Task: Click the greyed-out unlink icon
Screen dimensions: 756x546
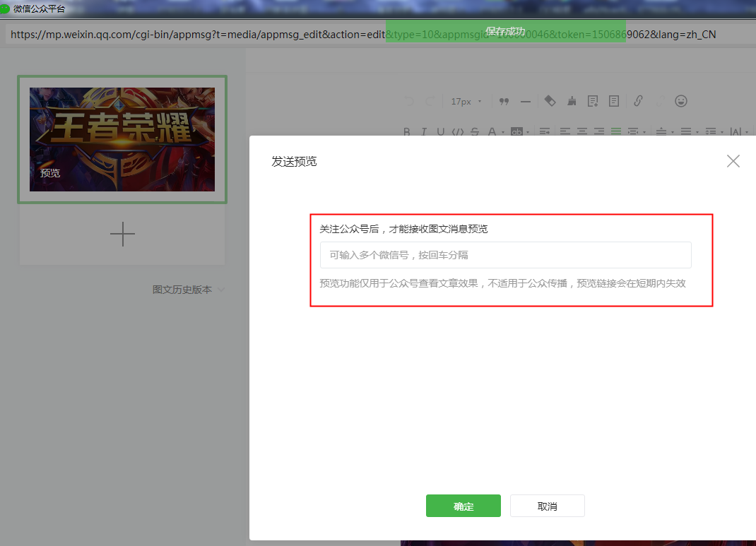Action: tap(660, 101)
